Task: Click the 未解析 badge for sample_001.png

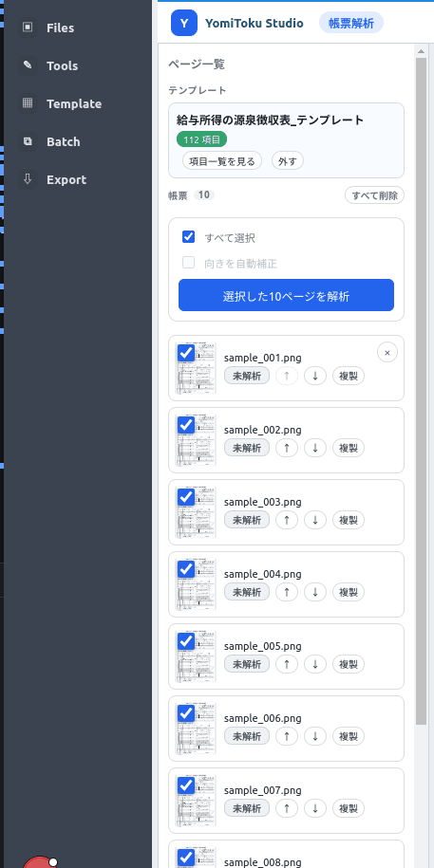Action: click(x=247, y=376)
